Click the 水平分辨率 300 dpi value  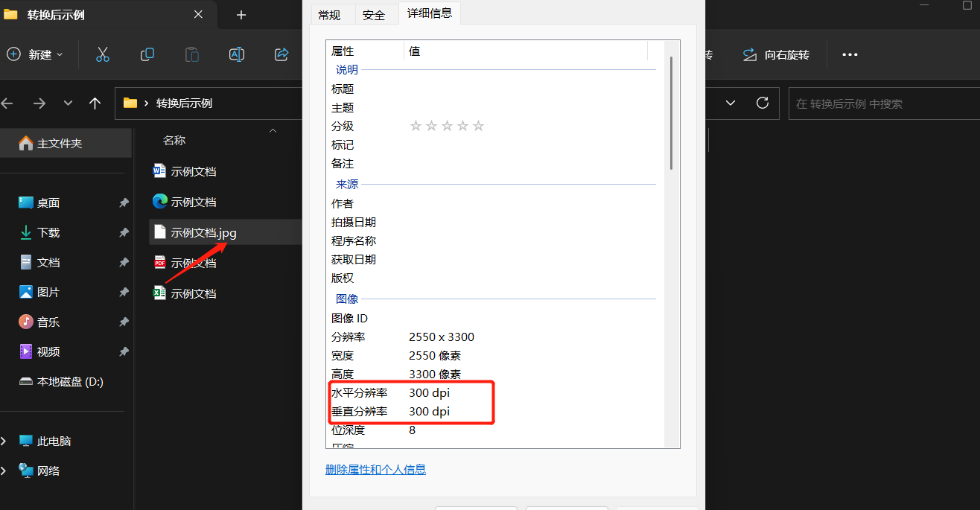click(430, 392)
